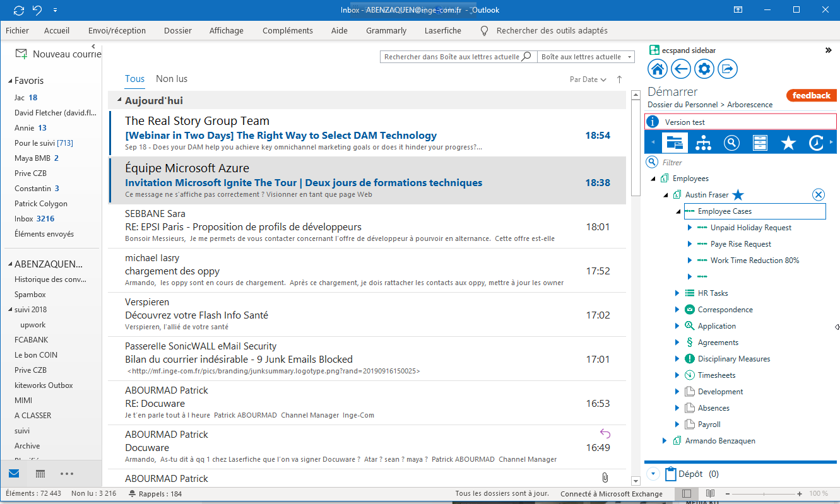Screen dimensions: 840x504
Task: Open ecspand sidebar settings gear
Action: (x=704, y=69)
